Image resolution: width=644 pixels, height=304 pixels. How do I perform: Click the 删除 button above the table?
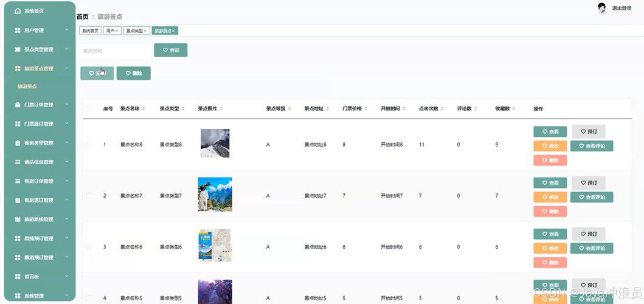coord(133,73)
